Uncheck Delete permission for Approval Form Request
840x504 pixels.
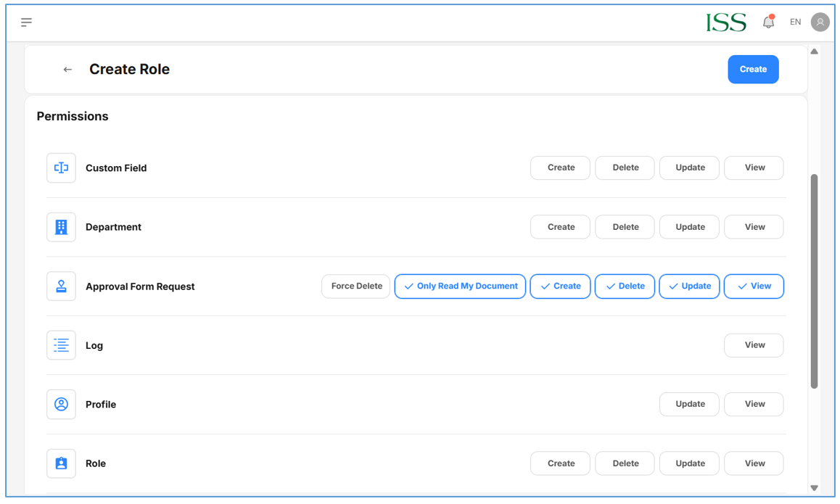pos(625,286)
